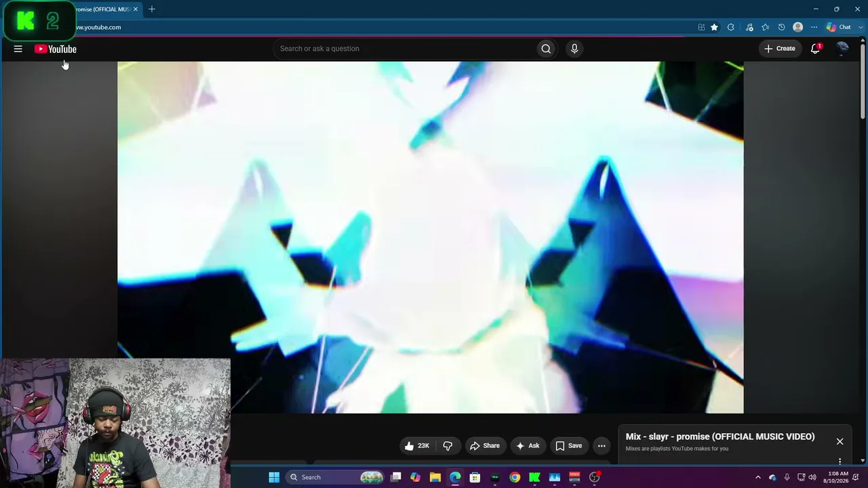
Task: Dislike the video
Action: pyautogui.click(x=448, y=446)
